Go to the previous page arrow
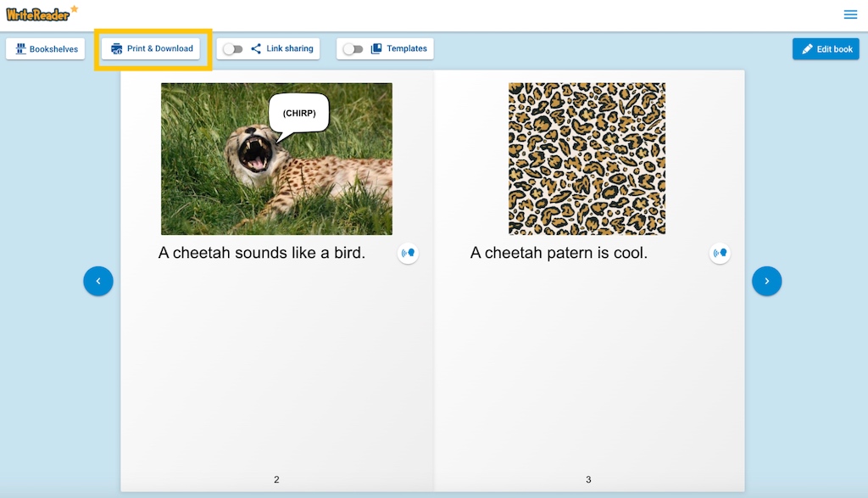 pyautogui.click(x=98, y=281)
